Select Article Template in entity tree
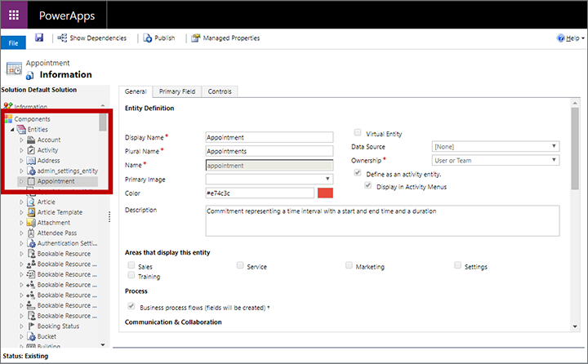 59,212
